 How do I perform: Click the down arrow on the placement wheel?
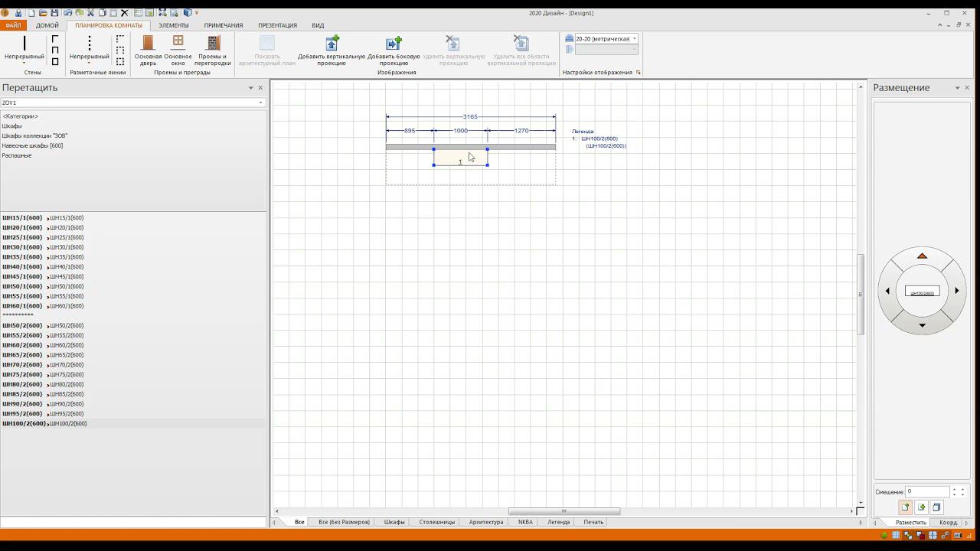pyautogui.click(x=922, y=325)
